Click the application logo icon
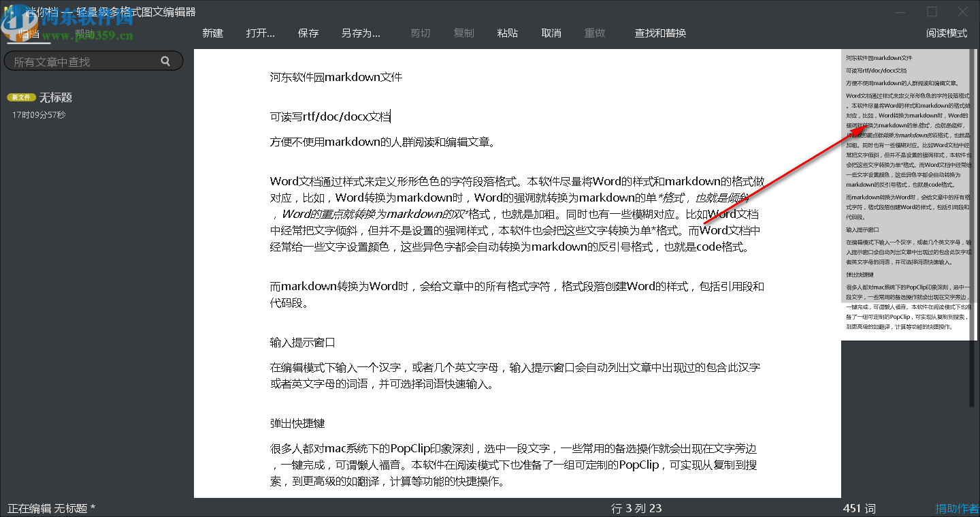Screen dimensions: 980x517 [7, 11]
